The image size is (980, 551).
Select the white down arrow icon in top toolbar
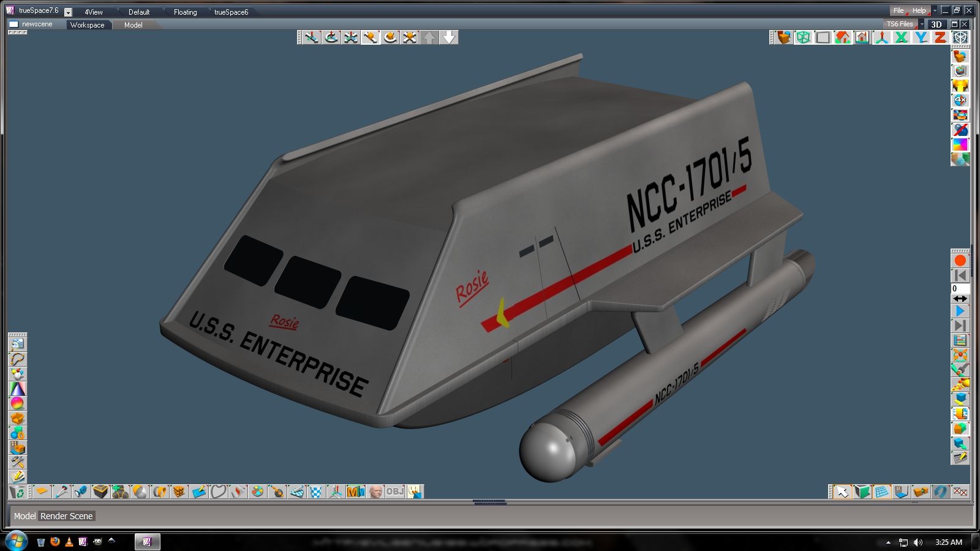(449, 37)
